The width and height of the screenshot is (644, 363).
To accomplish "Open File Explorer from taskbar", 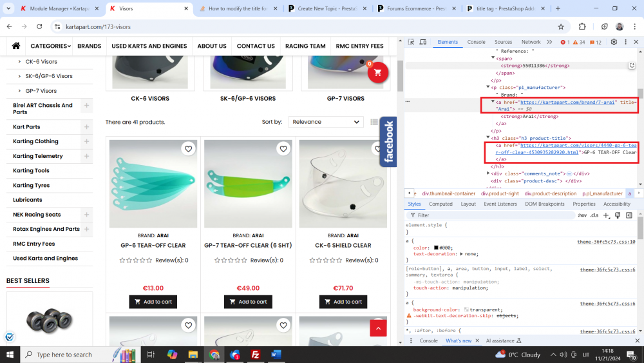I will tap(193, 355).
